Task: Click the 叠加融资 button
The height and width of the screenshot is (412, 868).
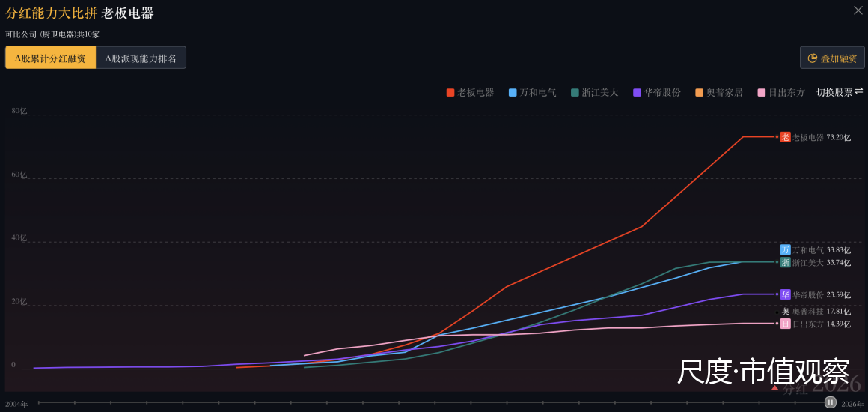Action: click(832, 58)
